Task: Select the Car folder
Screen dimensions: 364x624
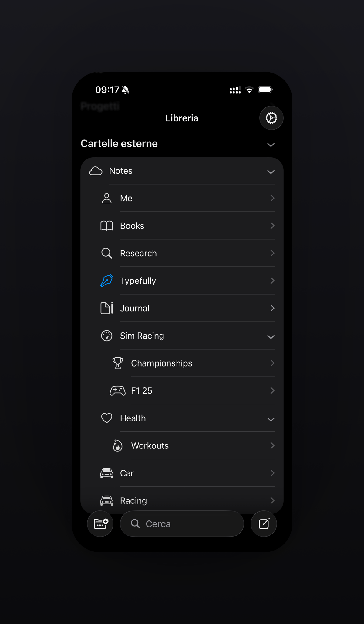Action: coord(127,473)
